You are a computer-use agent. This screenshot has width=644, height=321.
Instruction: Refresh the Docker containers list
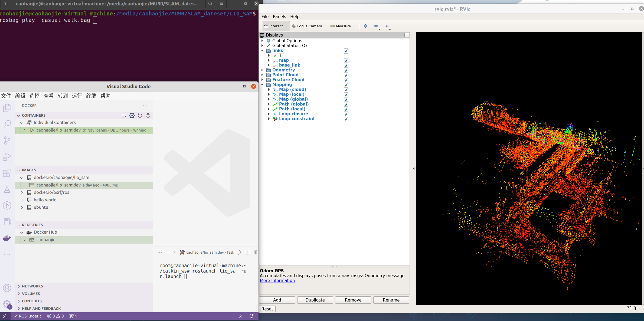coord(140,116)
